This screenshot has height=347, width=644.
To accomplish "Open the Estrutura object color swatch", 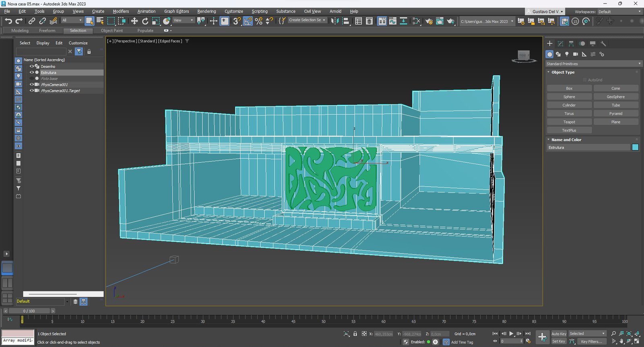I will click(x=635, y=148).
